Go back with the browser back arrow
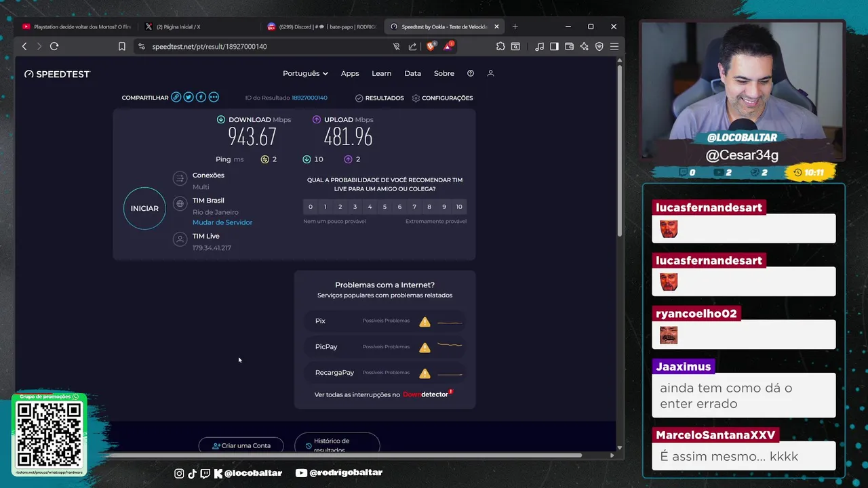Screen dimensions: 868x488 [x=24, y=46]
